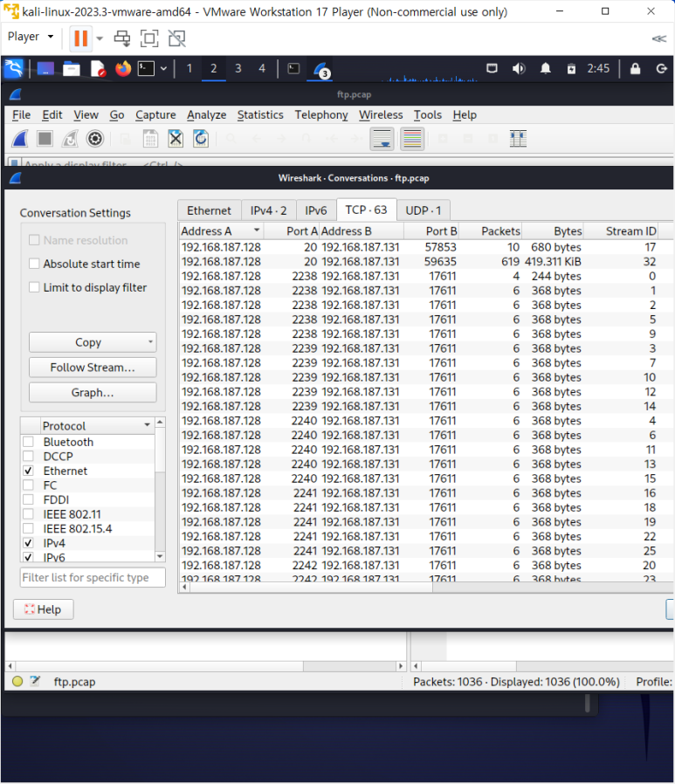Switch to workspace 3 in panel
675x784 pixels.
[238, 68]
